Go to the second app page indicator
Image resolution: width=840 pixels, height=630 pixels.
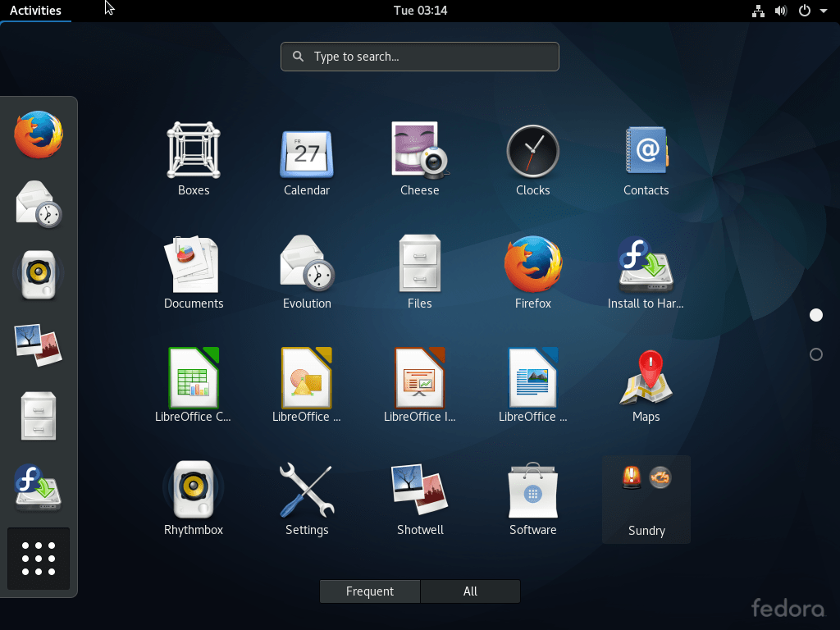click(x=816, y=354)
